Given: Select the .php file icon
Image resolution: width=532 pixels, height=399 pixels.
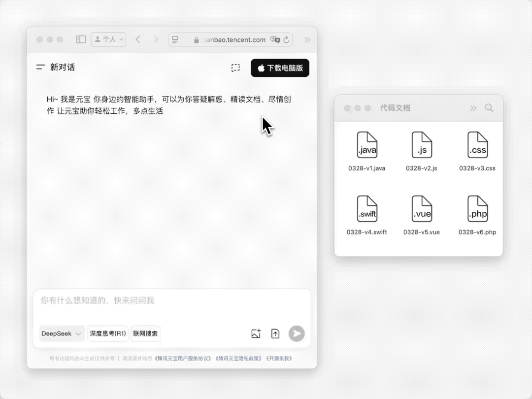Looking at the screenshot, I should (x=477, y=209).
